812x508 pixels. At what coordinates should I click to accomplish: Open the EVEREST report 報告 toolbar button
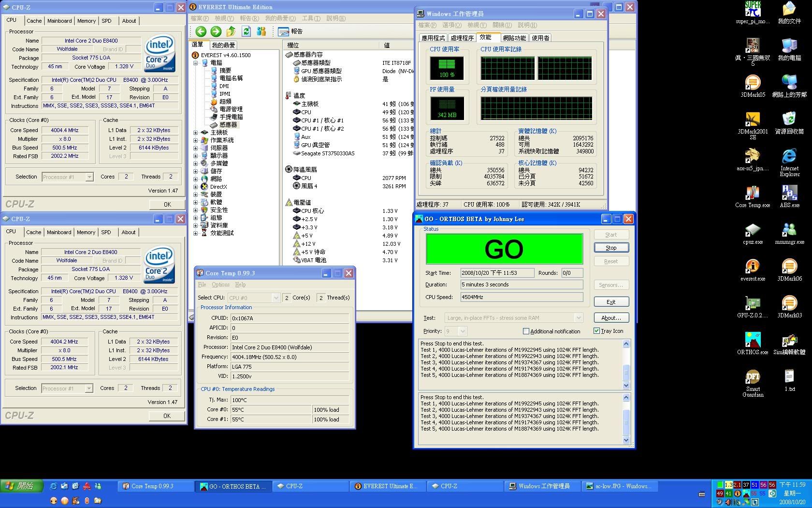[x=290, y=31]
